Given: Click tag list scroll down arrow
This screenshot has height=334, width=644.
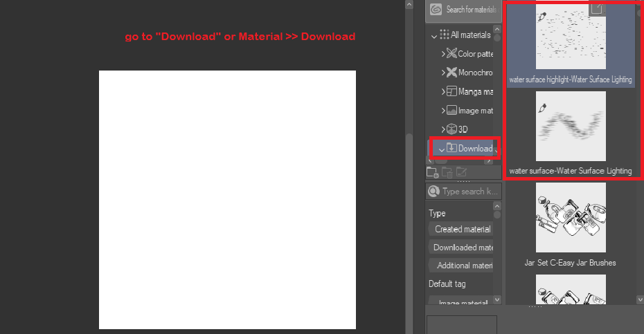Looking at the screenshot, I should pyautogui.click(x=497, y=299).
